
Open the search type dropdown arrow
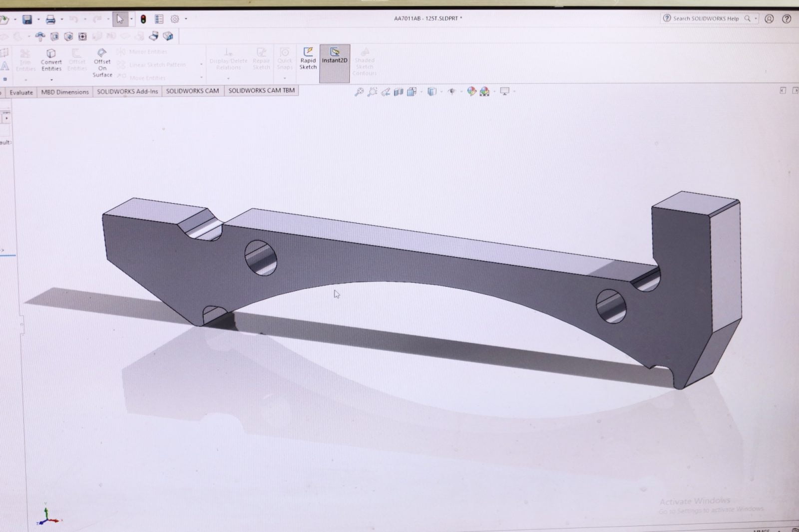pyautogui.click(x=756, y=18)
